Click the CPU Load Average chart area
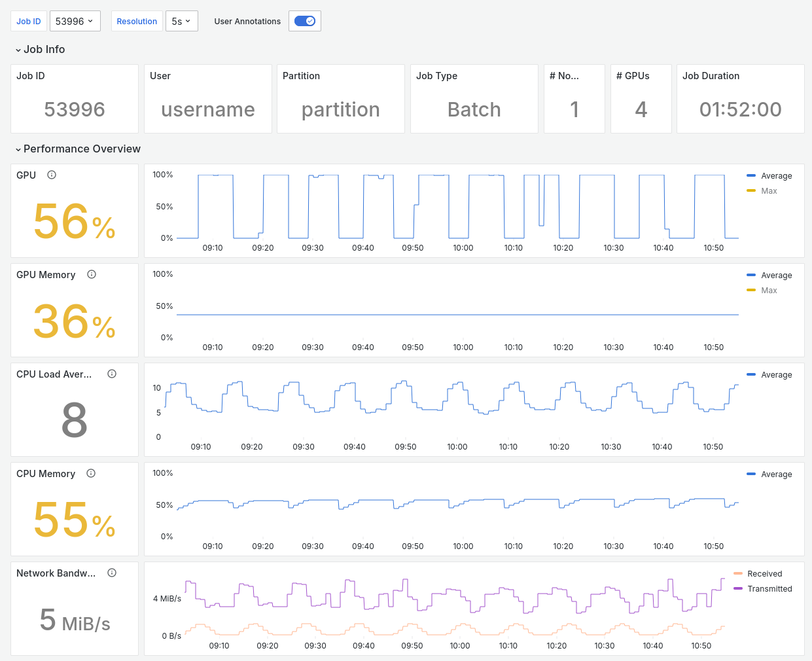Image resolution: width=812 pixels, height=661 pixels. (451, 406)
